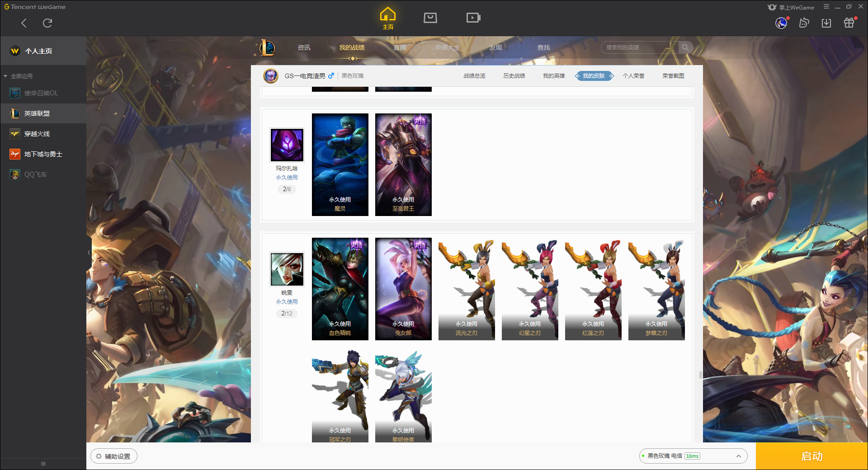
Task: Click the 2/12 skin count for 锐雯
Action: point(287,313)
